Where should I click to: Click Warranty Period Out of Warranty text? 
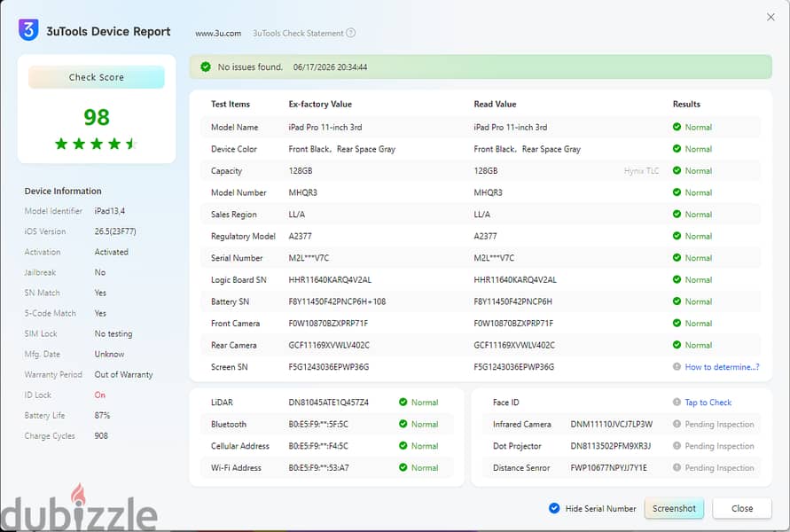(x=123, y=374)
